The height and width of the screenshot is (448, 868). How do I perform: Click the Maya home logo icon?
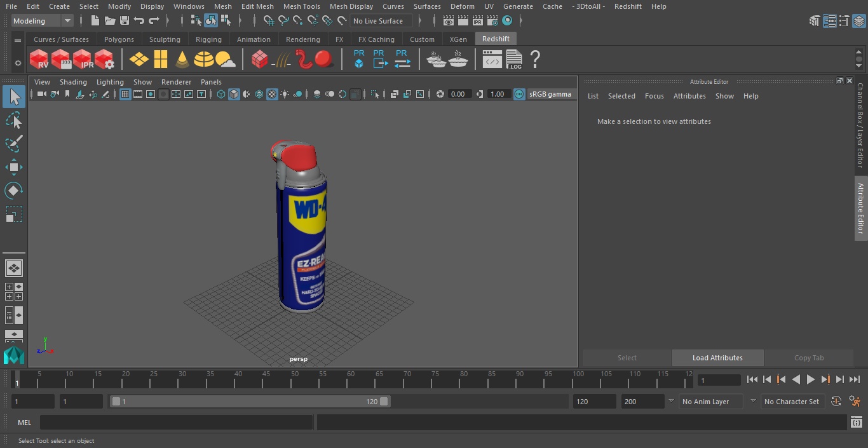(13, 356)
